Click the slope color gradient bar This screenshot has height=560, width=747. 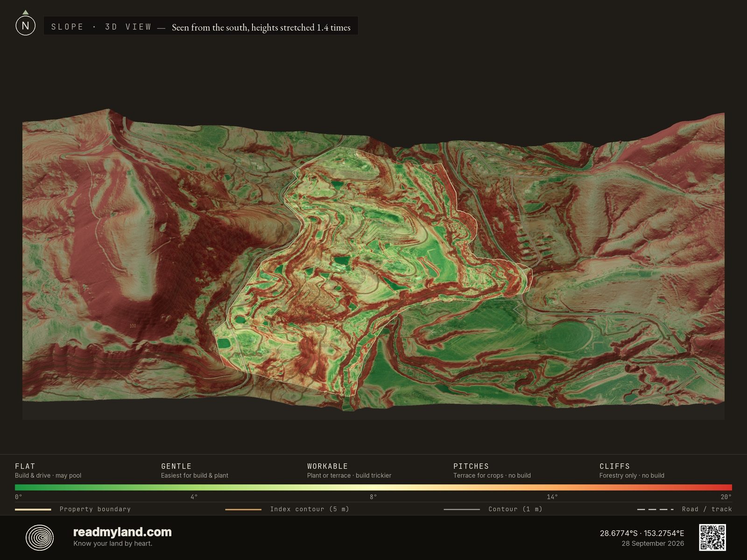[373, 487]
